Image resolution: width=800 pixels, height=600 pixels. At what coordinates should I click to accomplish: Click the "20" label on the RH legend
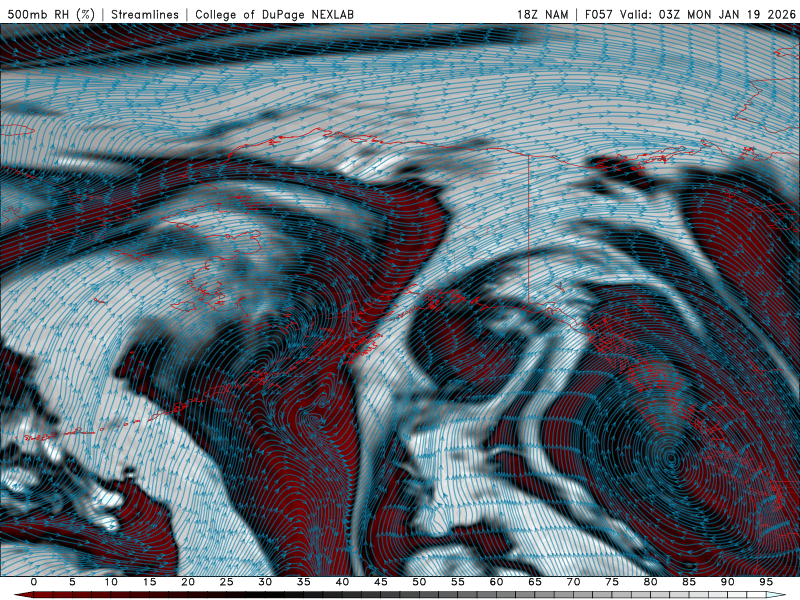(188, 582)
